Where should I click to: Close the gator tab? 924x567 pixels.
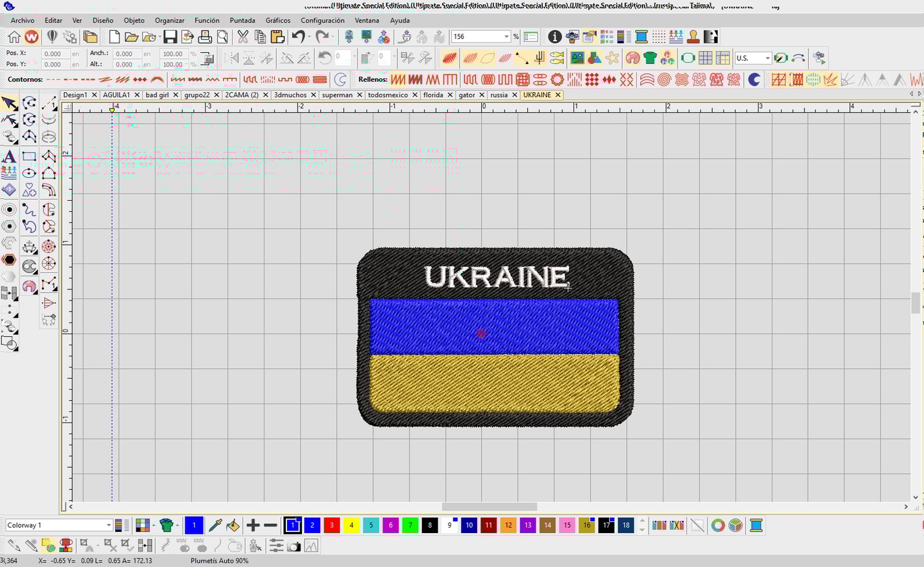tap(482, 95)
